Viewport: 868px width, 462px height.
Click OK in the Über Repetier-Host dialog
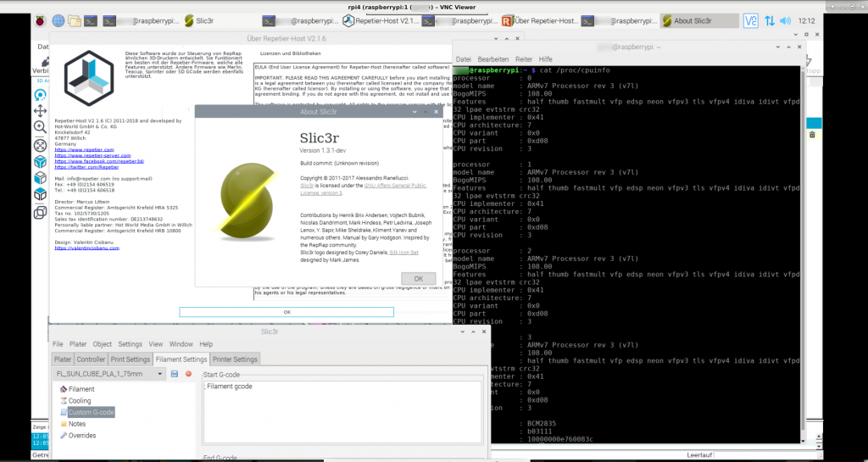click(287, 312)
